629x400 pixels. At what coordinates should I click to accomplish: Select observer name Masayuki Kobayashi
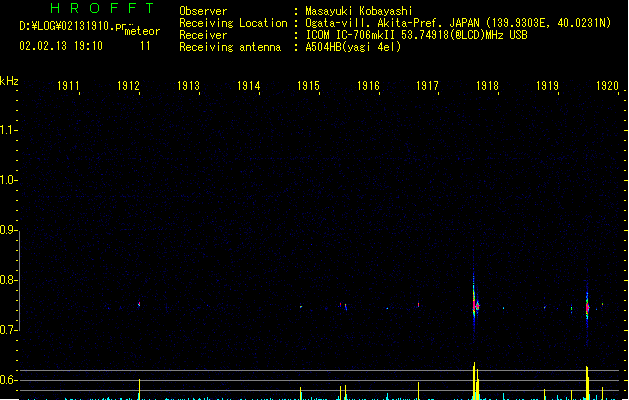coord(359,11)
